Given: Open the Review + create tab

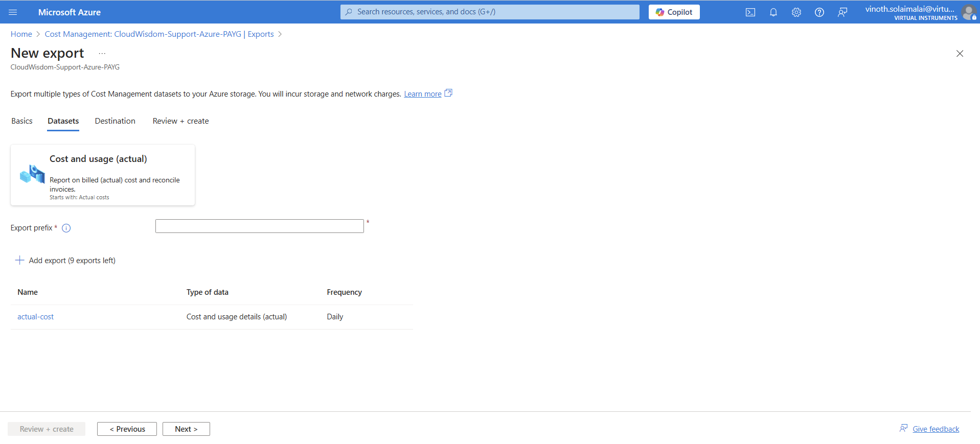Looking at the screenshot, I should 181,121.
